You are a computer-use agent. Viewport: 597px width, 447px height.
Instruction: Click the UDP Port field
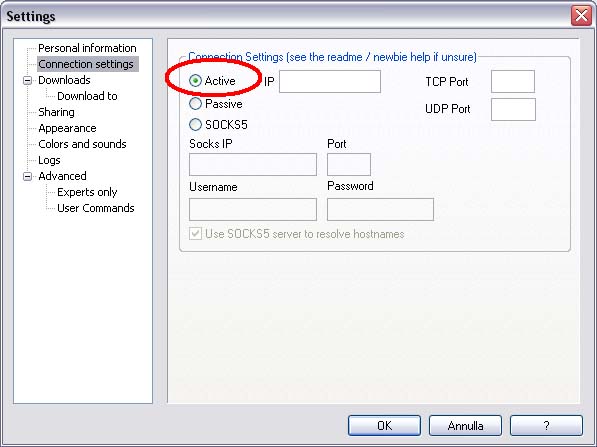click(x=513, y=109)
